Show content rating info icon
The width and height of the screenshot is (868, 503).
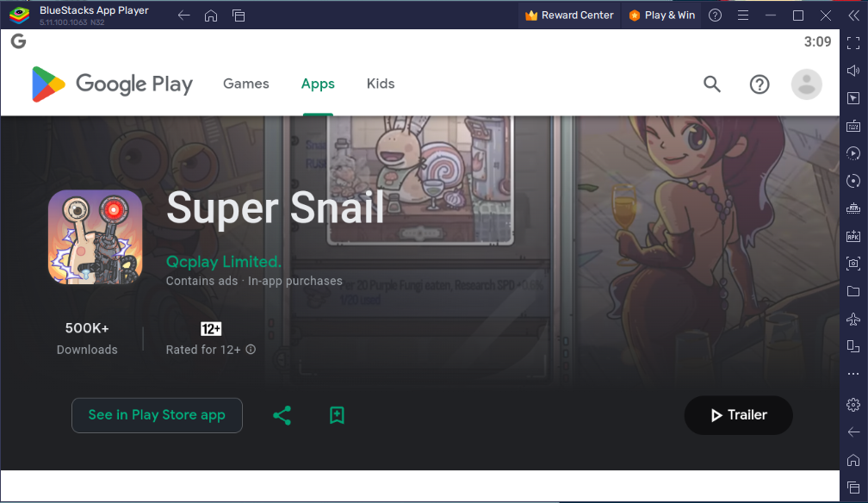(x=251, y=349)
